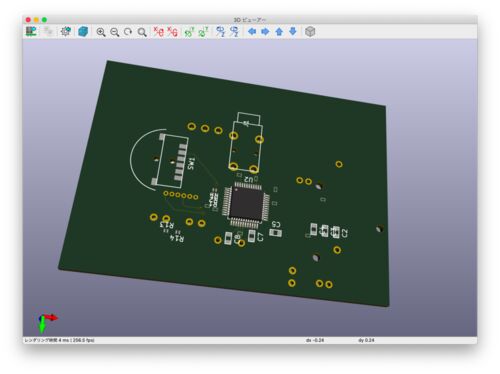Click the zoom in magnifier
This screenshot has width=500, height=374.
click(101, 32)
